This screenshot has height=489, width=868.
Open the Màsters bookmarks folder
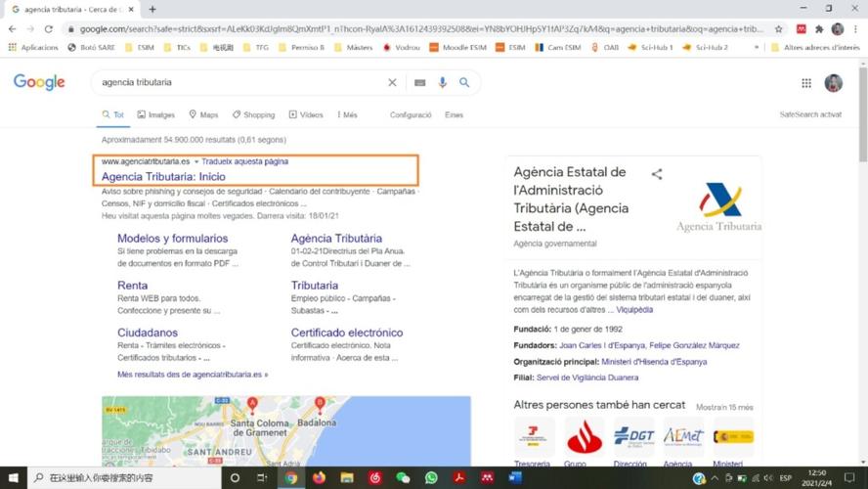pos(354,48)
